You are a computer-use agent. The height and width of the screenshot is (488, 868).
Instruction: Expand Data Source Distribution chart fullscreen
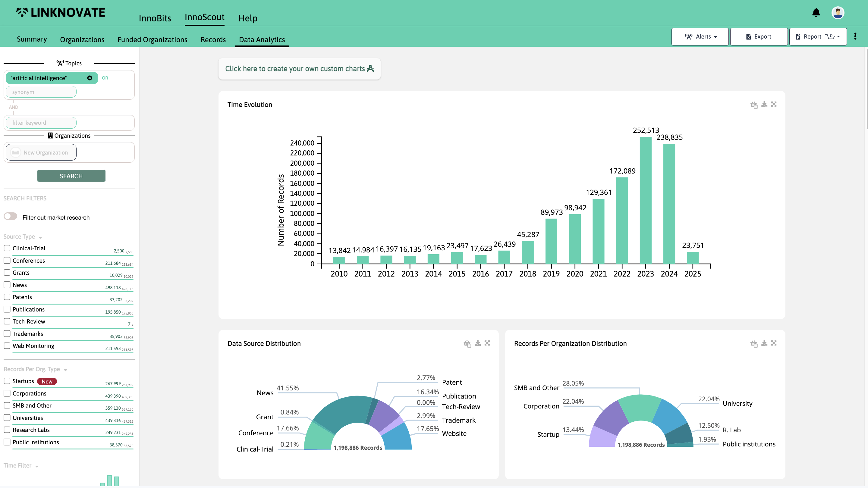pyautogui.click(x=487, y=343)
